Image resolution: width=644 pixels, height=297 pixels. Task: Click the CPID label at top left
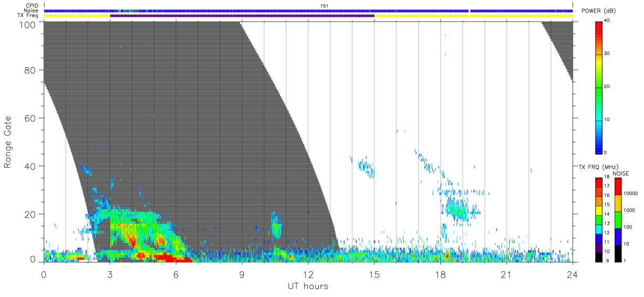(x=32, y=6)
